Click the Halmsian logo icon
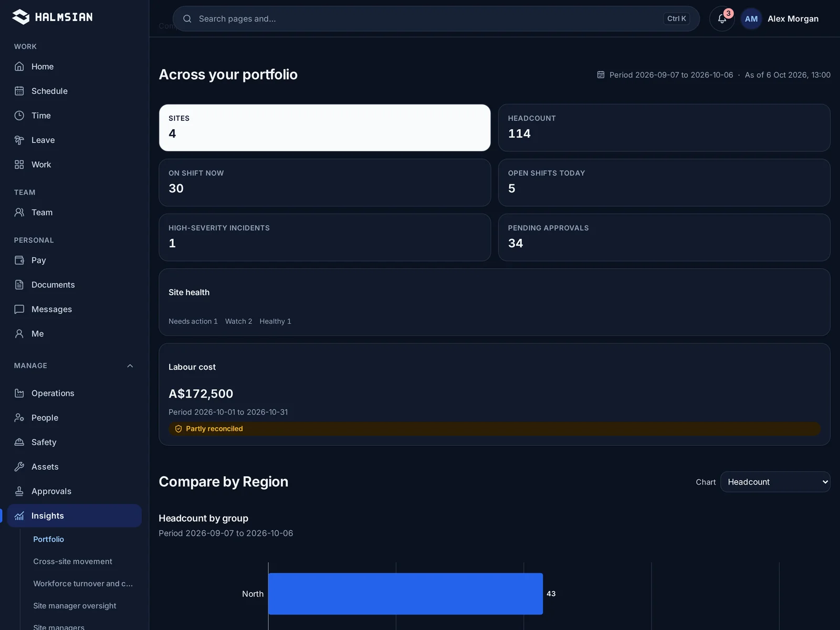 (x=21, y=17)
